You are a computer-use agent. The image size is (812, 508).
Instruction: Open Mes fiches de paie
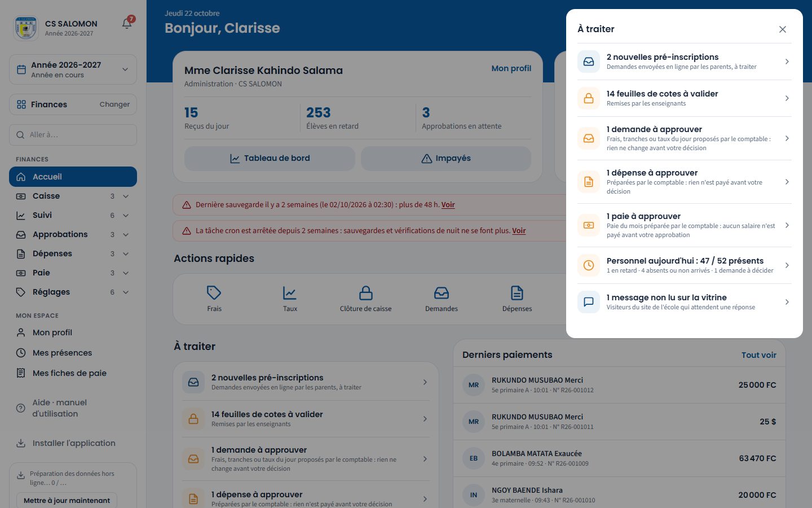[x=73, y=373]
